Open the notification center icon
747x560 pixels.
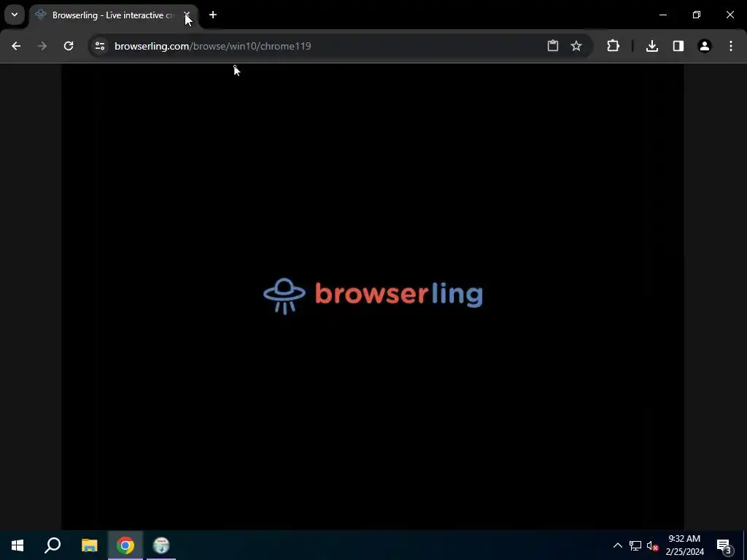click(x=724, y=545)
